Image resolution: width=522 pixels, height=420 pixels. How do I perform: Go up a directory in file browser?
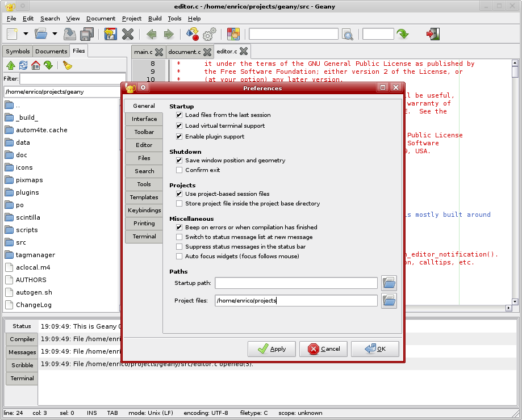(x=11, y=65)
